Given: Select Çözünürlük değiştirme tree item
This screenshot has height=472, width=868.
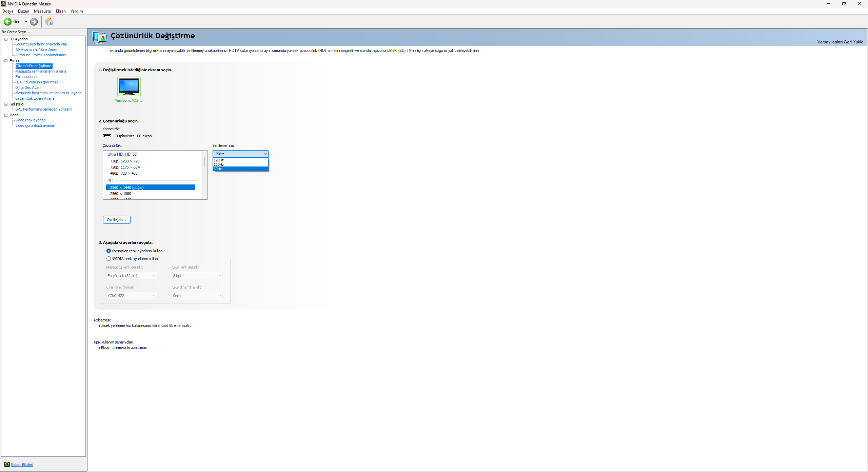Looking at the screenshot, I should 34,66.
